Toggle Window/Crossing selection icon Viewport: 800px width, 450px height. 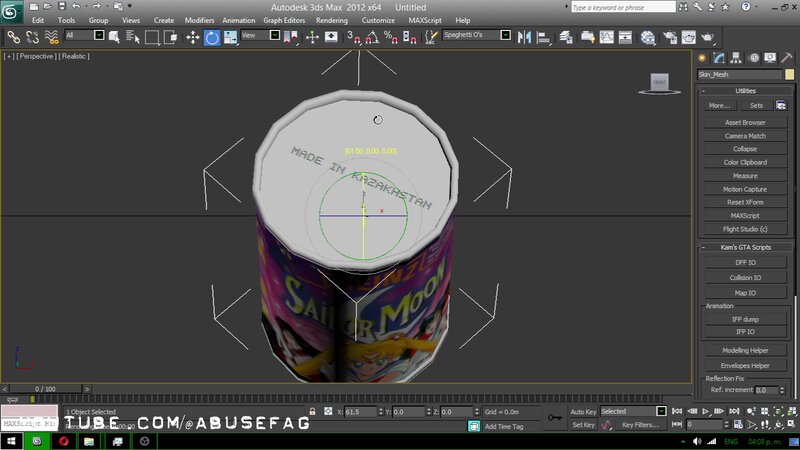pyautogui.click(x=170, y=37)
